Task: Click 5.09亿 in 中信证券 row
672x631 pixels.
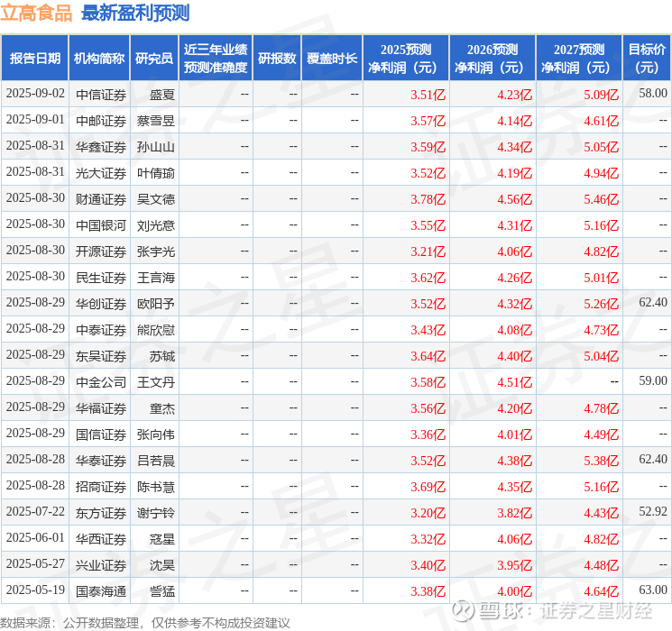Action: pyautogui.click(x=602, y=95)
